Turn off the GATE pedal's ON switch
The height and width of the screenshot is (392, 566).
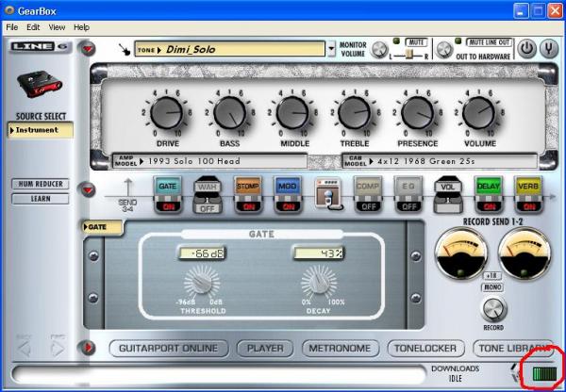coord(168,207)
